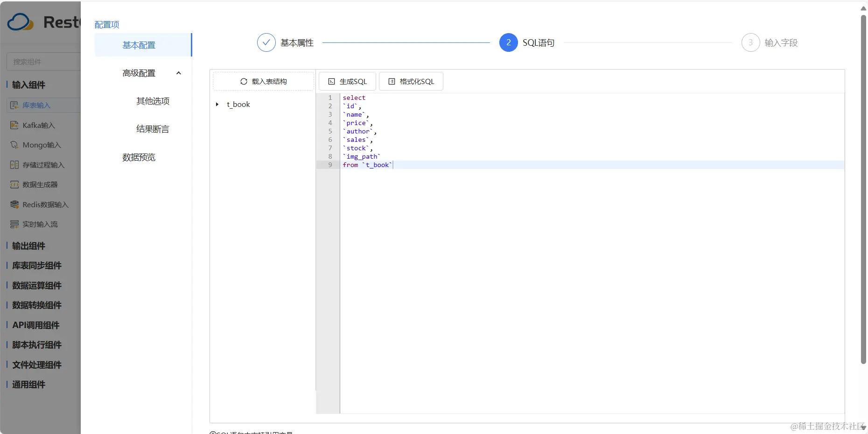Click the t_book table name in tree
868x434 pixels.
point(238,104)
